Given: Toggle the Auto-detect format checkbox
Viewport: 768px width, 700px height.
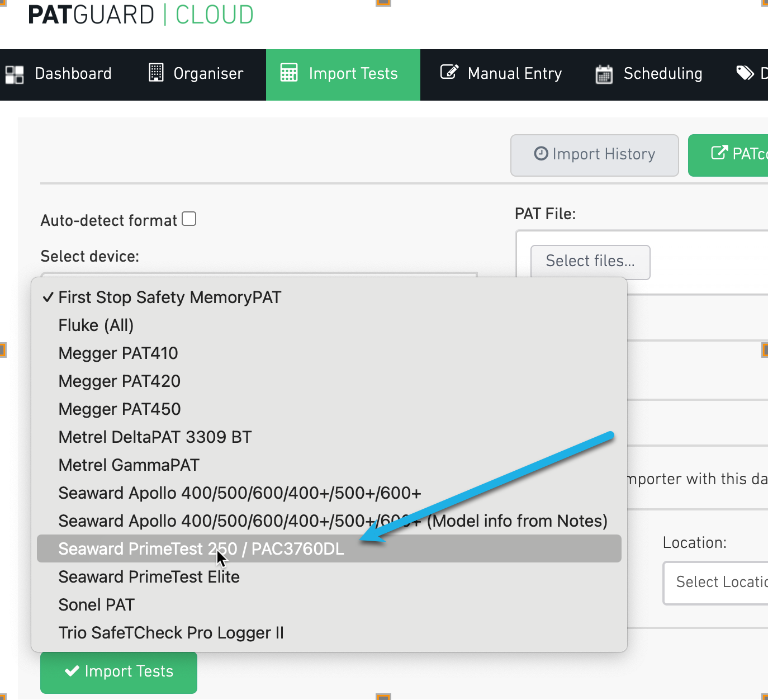Looking at the screenshot, I should tap(189, 219).
